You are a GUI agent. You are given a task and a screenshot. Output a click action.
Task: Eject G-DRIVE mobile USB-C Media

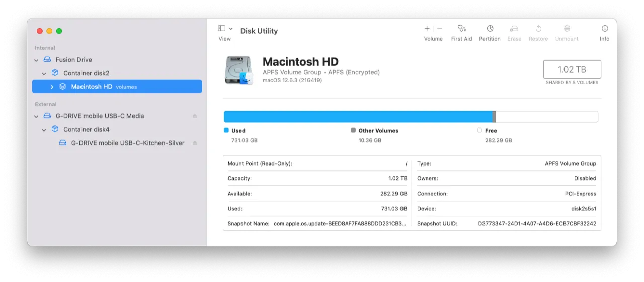195,116
